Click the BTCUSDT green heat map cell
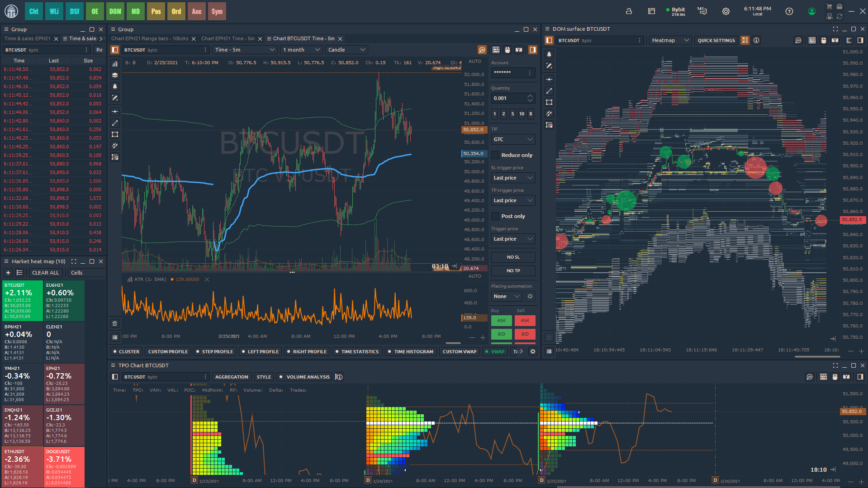868x488 pixels. point(22,300)
